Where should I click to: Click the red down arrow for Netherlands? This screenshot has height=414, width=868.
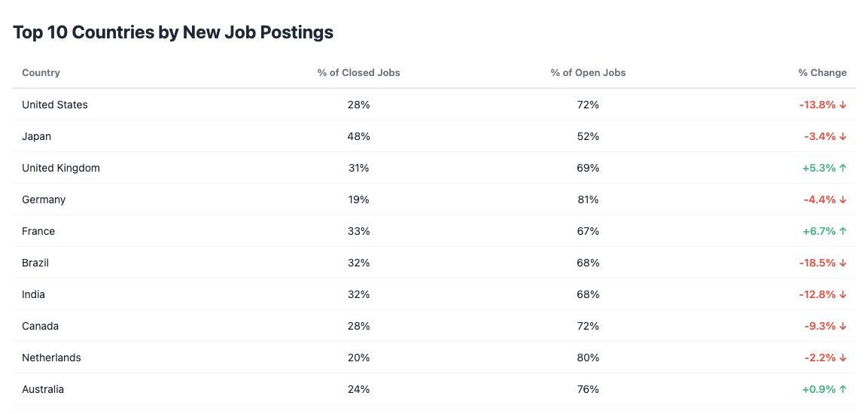click(x=843, y=358)
